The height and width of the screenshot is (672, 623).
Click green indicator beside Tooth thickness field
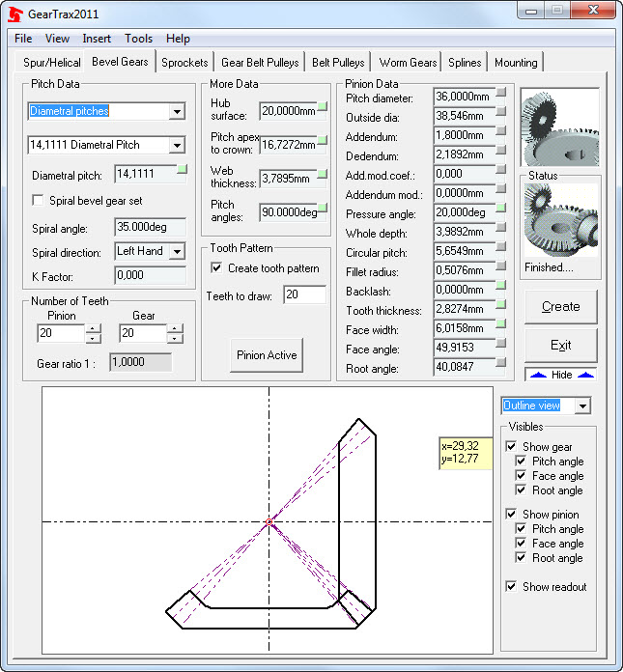(x=500, y=305)
